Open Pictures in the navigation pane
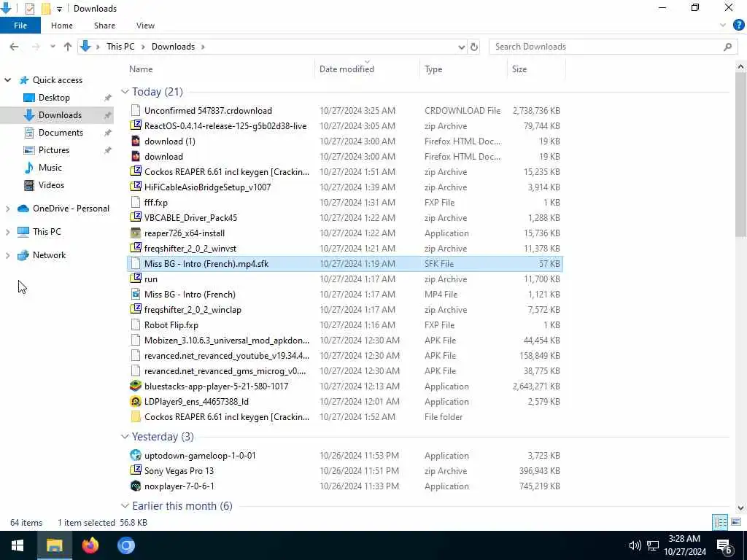This screenshot has width=747, height=560. 54,150
